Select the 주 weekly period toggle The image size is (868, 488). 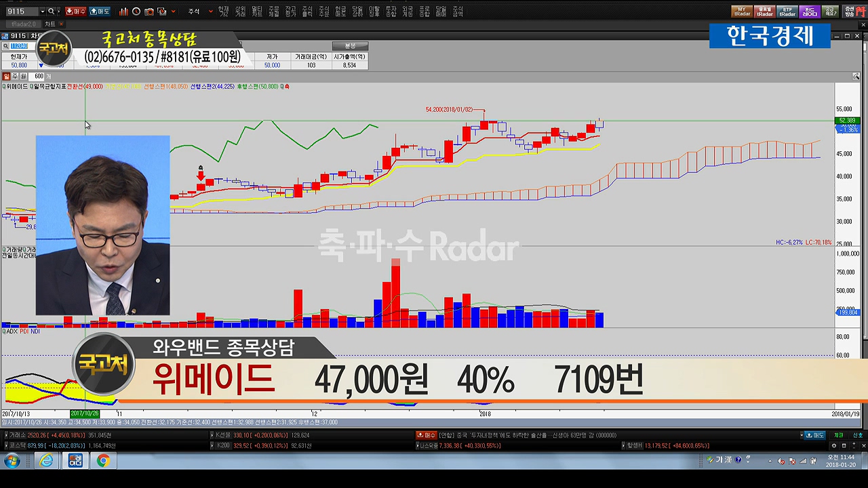pos(14,77)
